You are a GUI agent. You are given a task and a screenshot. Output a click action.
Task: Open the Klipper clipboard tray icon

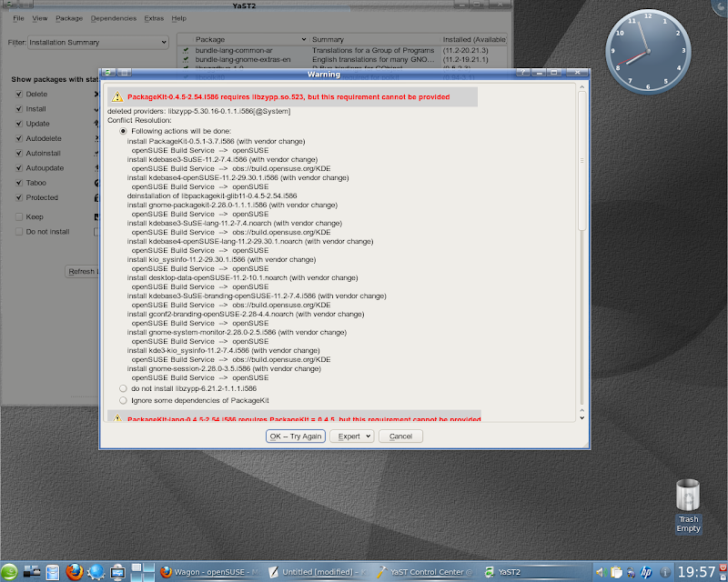(616, 572)
